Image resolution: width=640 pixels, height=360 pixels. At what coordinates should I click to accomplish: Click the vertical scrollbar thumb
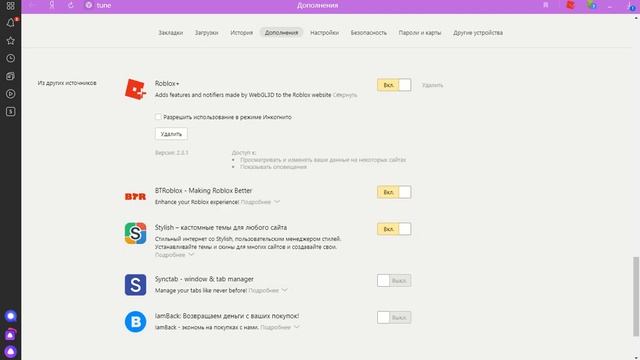(x=635, y=296)
